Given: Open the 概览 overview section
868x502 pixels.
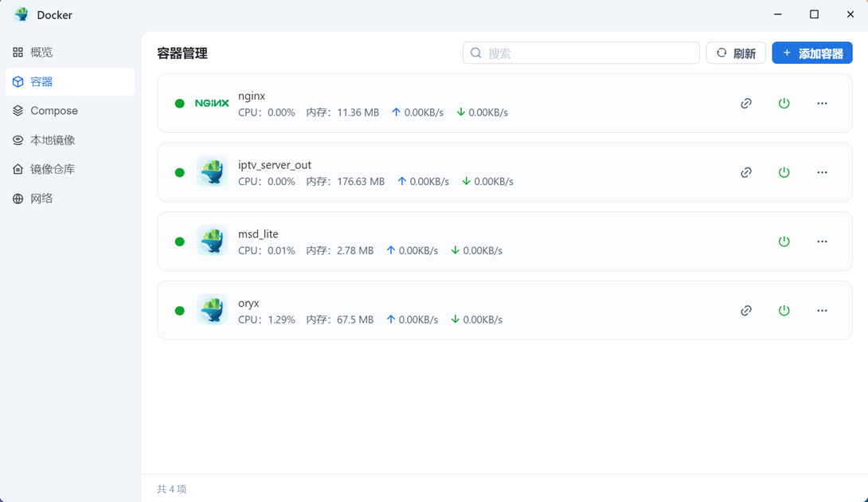Looking at the screenshot, I should (70, 52).
